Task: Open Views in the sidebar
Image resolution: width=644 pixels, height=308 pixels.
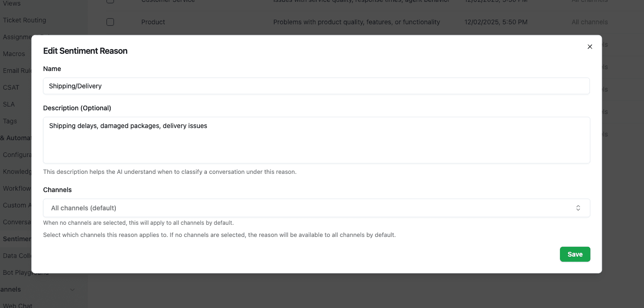Action: [12, 3]
